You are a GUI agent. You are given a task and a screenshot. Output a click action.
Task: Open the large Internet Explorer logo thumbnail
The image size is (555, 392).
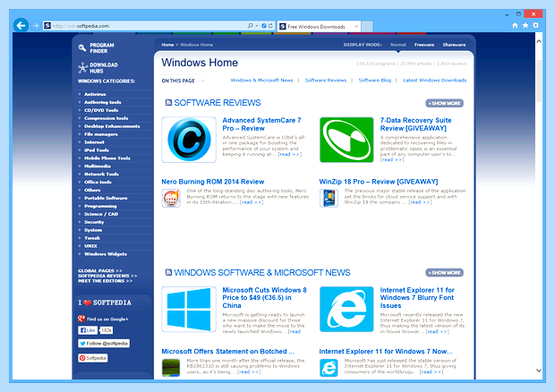[346, 309]
